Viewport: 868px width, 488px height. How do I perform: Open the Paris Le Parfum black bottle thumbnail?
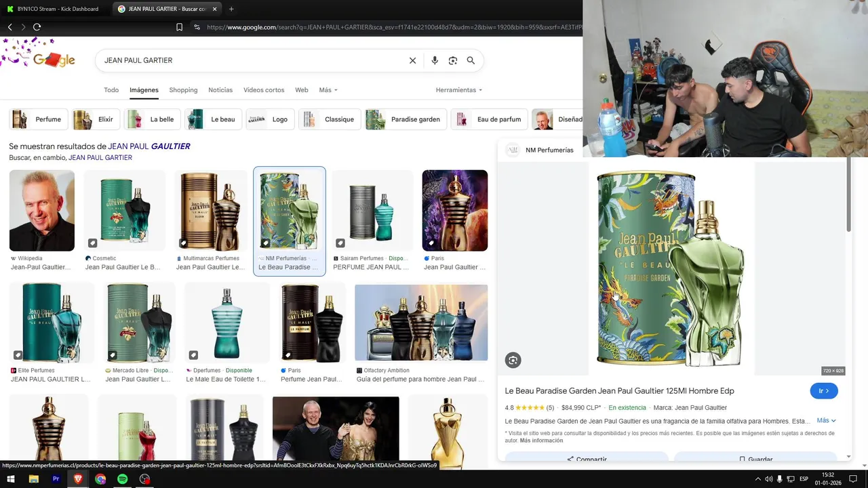(x=313, y=323)
